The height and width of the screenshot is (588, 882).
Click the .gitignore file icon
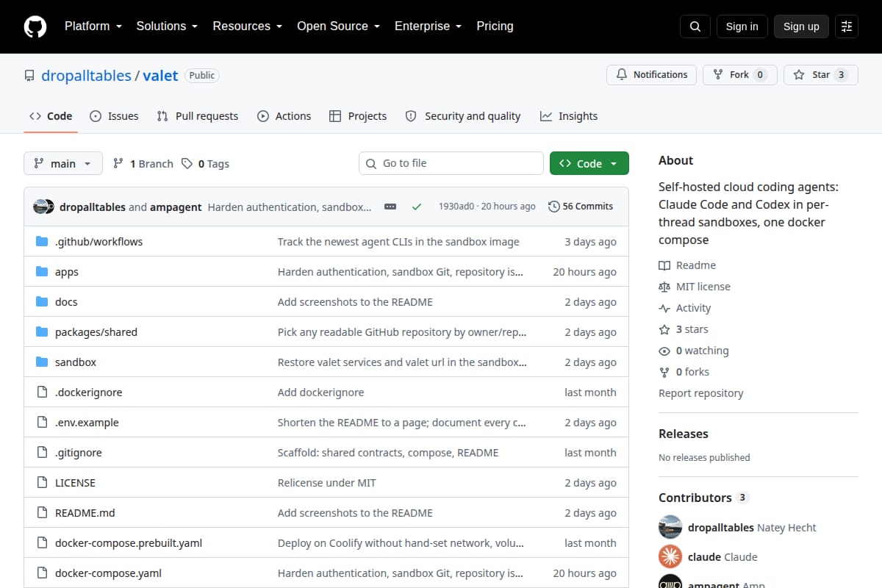click(x=42, y=453)
